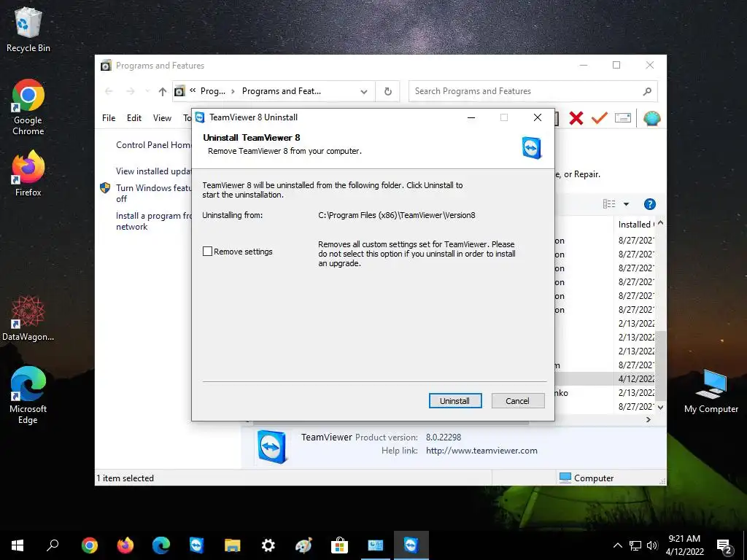Open the View menu
This screenshot has width=747, height=560.
tap(162, 118)
